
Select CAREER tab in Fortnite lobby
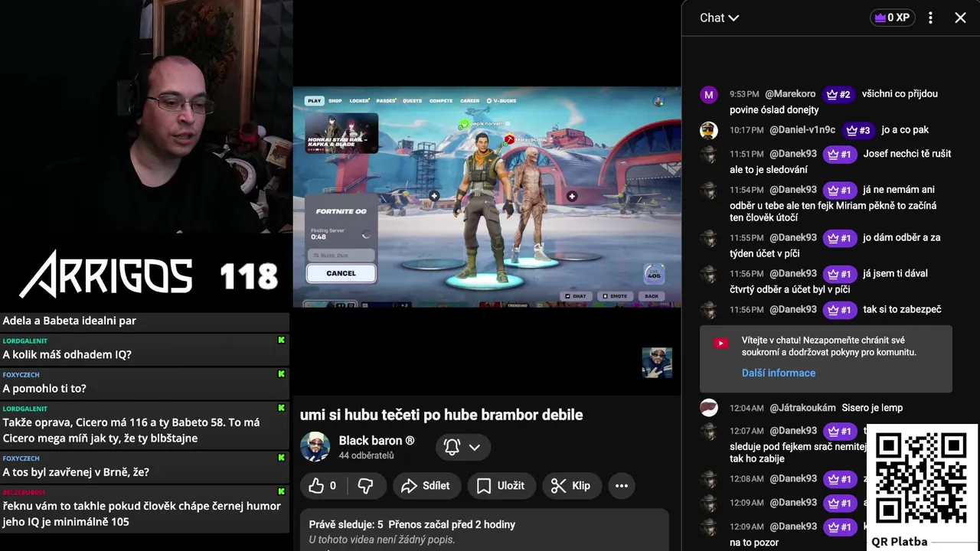(469, 100)
